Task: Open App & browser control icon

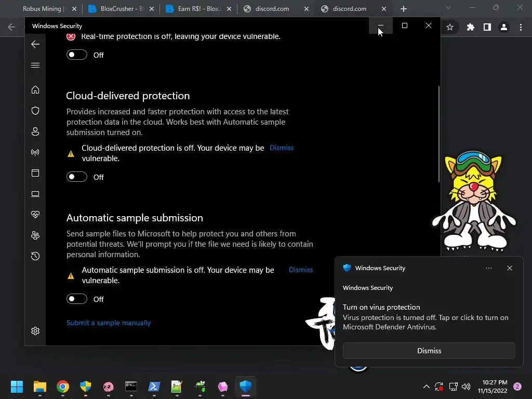Action: click(x=35, y=173)
